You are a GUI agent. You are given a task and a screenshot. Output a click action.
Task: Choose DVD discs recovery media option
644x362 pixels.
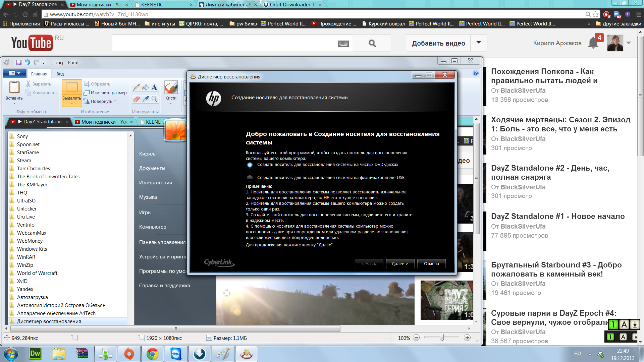point(250,165)
